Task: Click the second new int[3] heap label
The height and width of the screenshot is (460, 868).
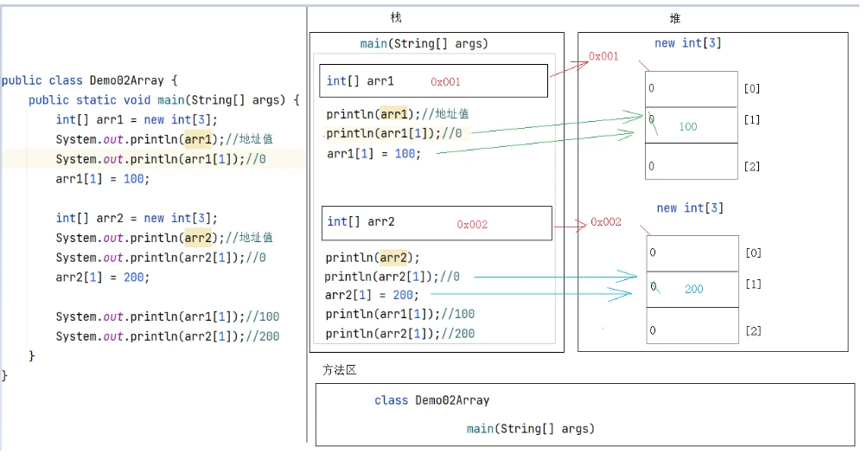Action: [x=690, y=208]
